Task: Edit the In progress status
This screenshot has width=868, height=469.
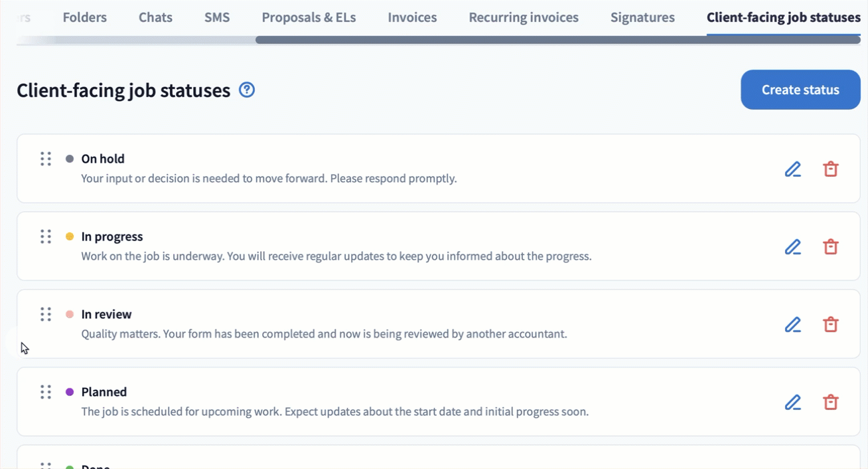Action: [792, 247]
